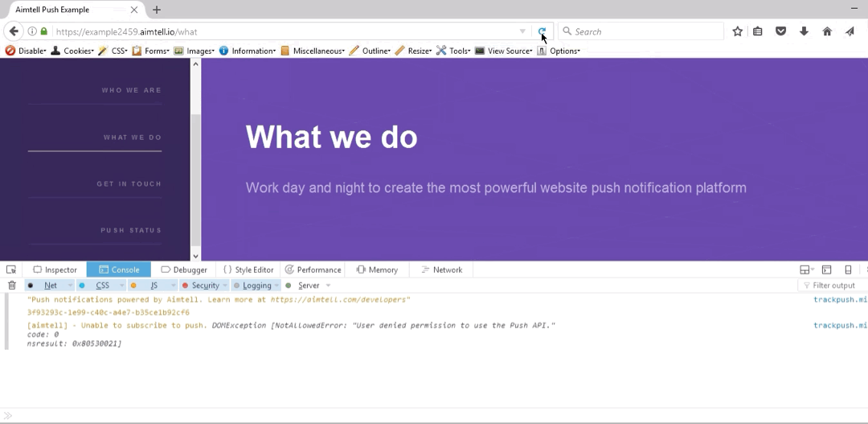Toggle the CSS console filter

(102, 286)
